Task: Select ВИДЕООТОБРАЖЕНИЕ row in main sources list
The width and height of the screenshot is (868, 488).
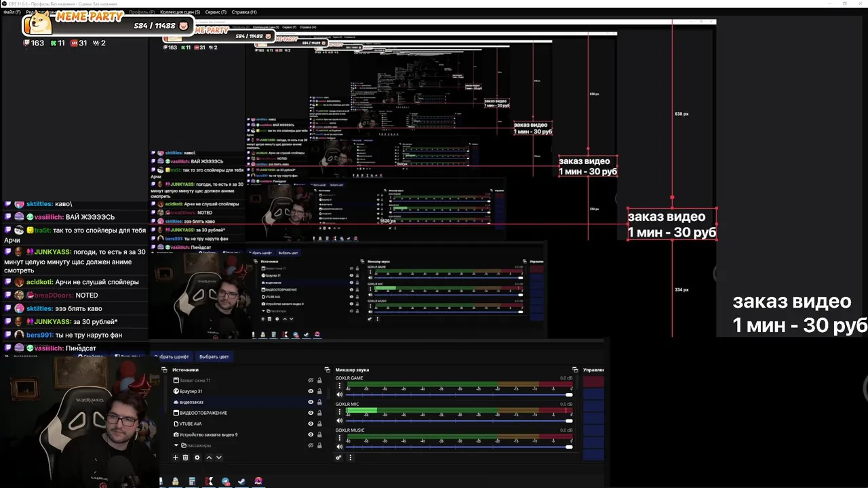Action: tap(247, 413)
